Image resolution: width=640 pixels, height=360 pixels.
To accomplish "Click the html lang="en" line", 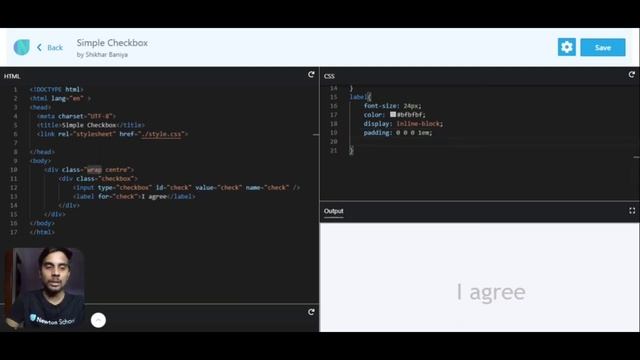I will (60, 98).
